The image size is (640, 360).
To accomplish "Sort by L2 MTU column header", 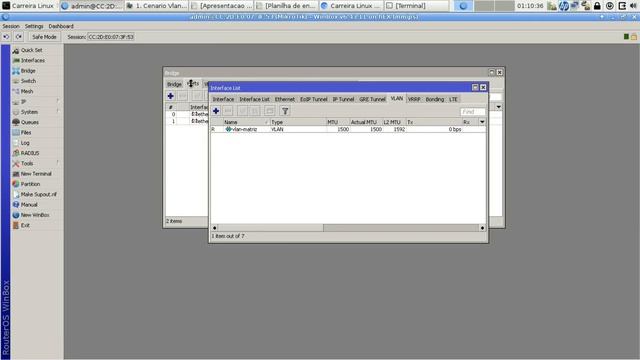I will pos(394,122).
